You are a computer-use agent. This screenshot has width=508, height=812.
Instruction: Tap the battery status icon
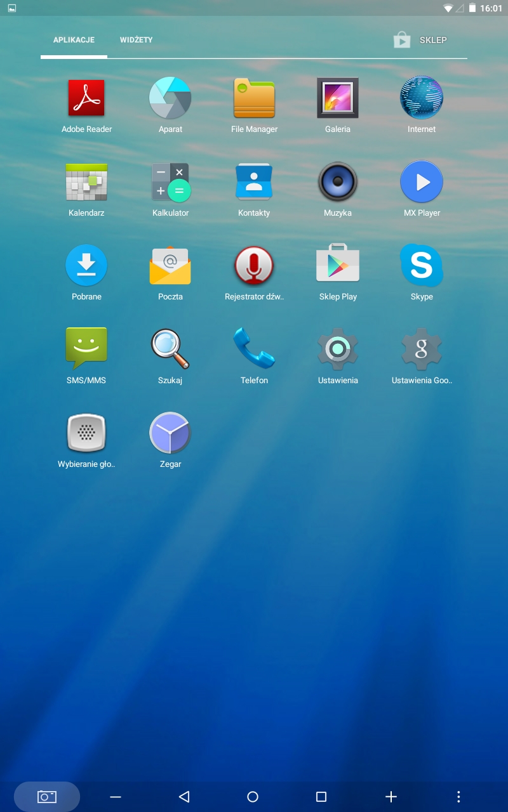pos(472,8)
